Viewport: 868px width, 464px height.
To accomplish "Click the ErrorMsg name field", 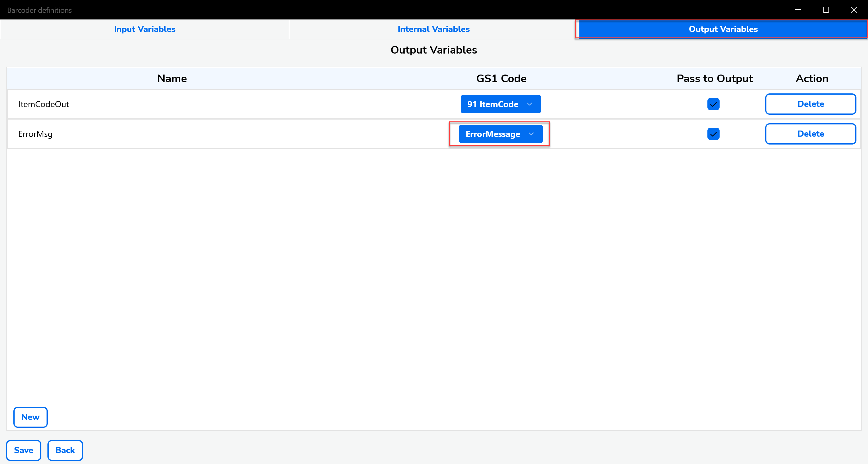I will point(35,134).
